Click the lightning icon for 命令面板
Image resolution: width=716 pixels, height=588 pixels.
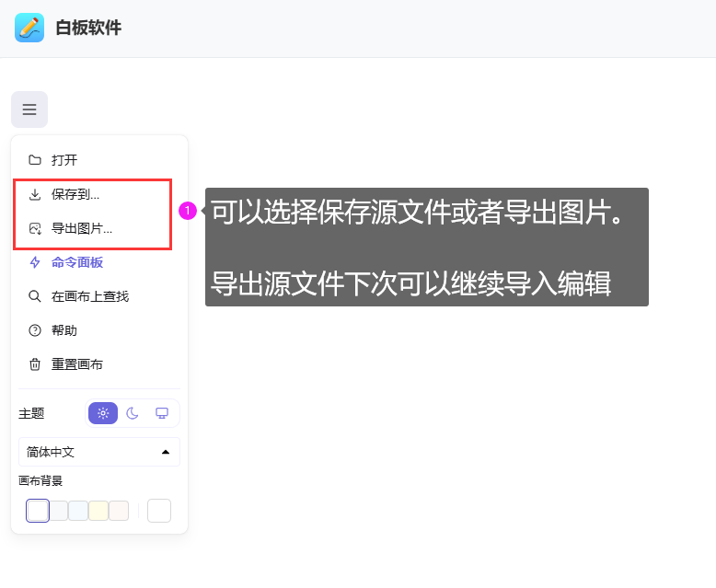click(35, 262)
